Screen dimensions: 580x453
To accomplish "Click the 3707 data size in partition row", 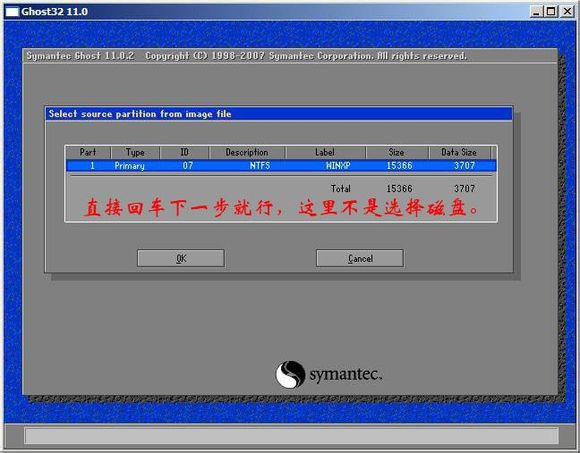I will (x=464, y=165).
